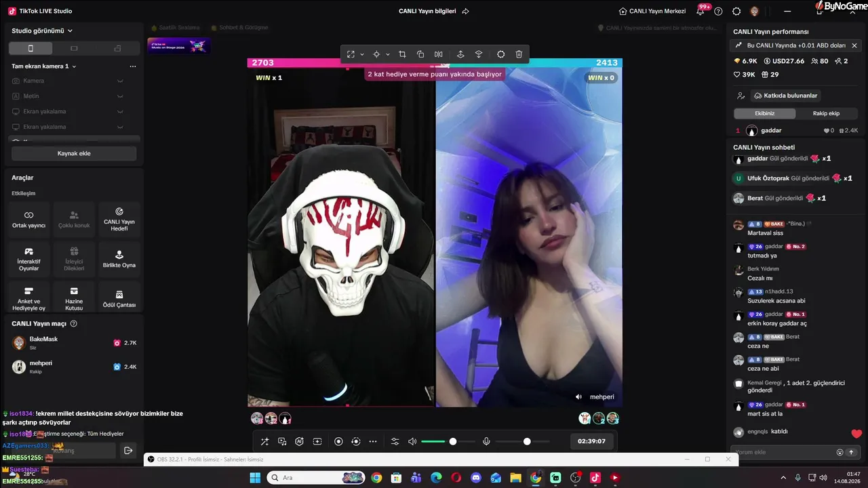Flip the source horizontally with mirror icon
The image size is (868, 488).
click(x=439, y=54)
